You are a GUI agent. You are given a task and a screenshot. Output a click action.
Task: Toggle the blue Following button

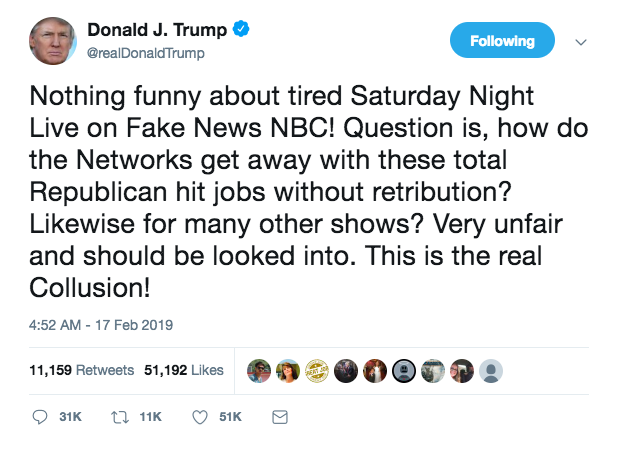(504, 41)
